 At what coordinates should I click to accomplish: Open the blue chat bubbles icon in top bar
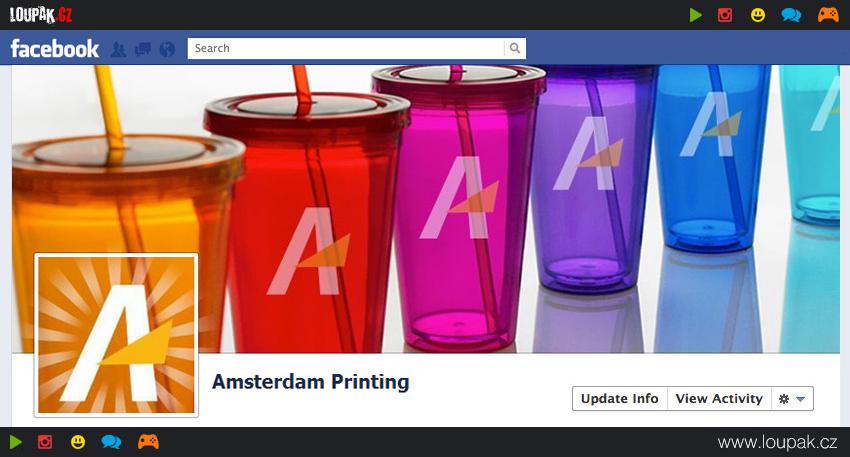(x=791, y=15)
